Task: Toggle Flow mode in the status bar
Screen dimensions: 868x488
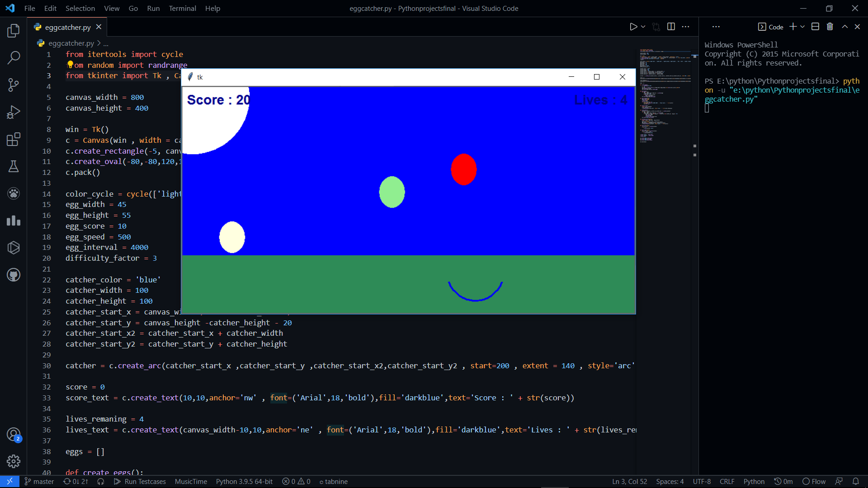Action: (x=814, y=482)
